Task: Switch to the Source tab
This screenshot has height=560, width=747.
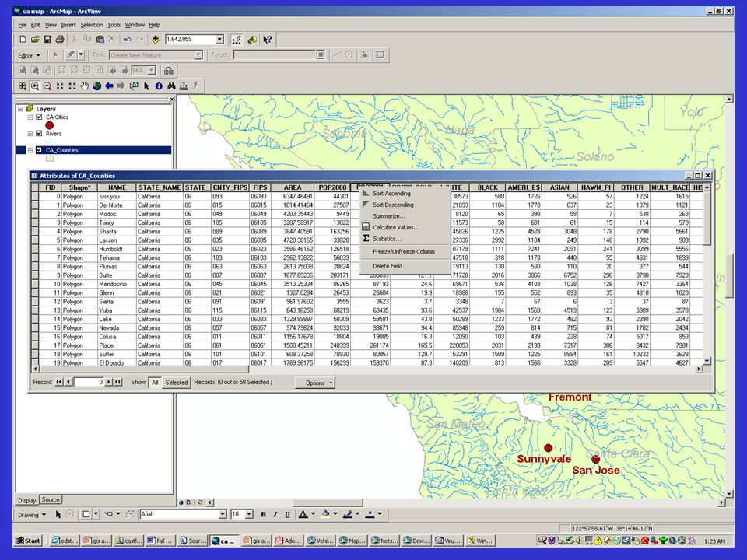Action: (51, 499)
